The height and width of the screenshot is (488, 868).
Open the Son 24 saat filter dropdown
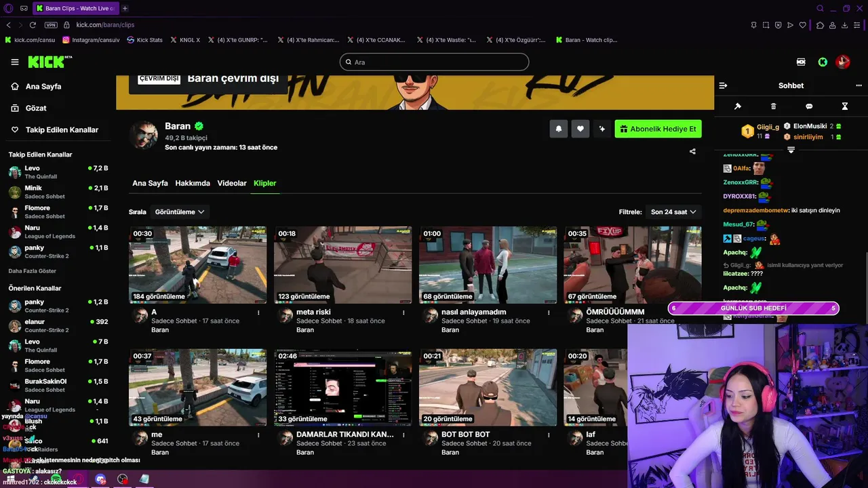673,212
